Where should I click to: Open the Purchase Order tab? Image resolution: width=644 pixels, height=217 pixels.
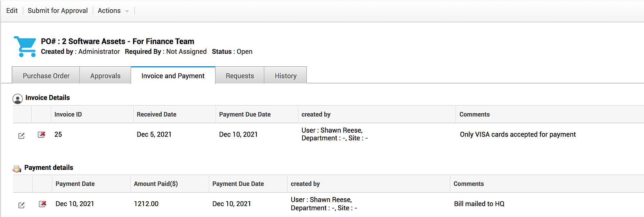click(x=46, y=76)
